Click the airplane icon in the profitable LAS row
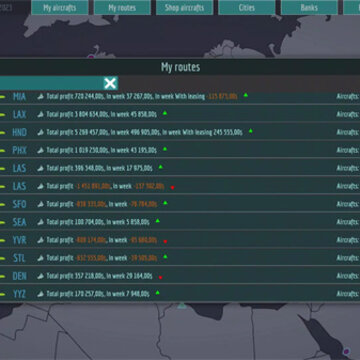The image size is (360, 360). (x=40, y=168)
